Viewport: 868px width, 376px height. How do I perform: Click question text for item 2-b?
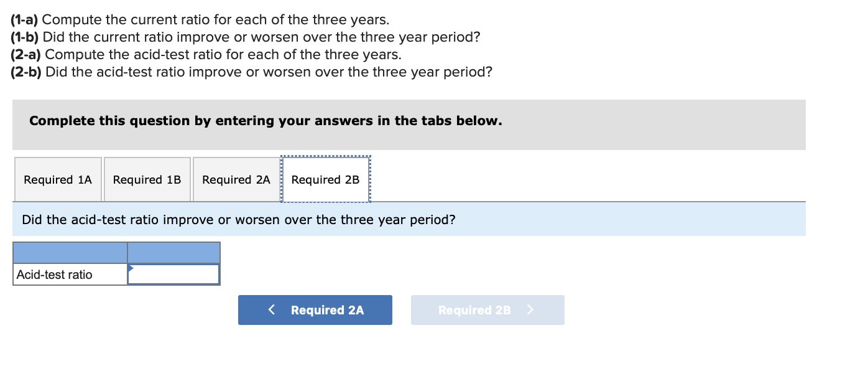click(249, 72)
